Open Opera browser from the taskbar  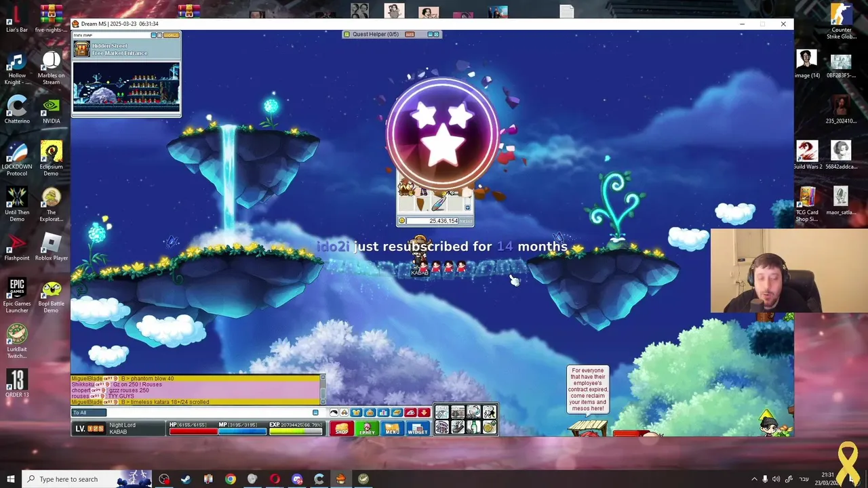tap(275, 479)
